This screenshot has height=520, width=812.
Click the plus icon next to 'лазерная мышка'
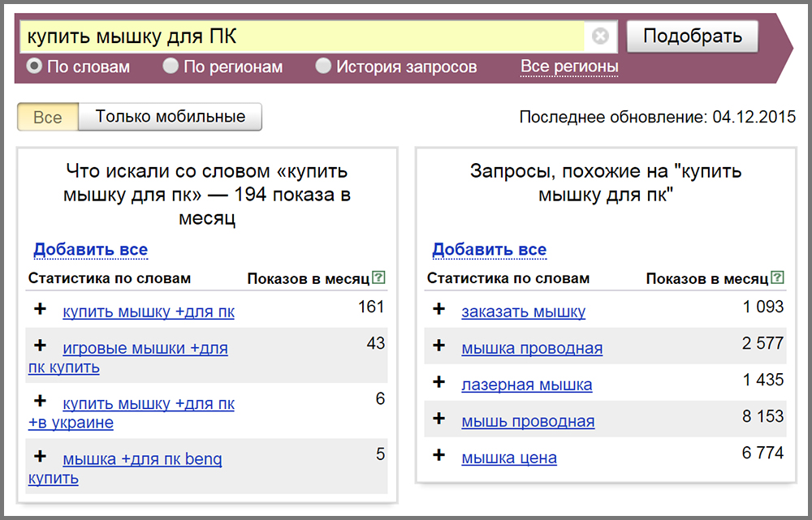pyautogui.click(x=439, y=382)
